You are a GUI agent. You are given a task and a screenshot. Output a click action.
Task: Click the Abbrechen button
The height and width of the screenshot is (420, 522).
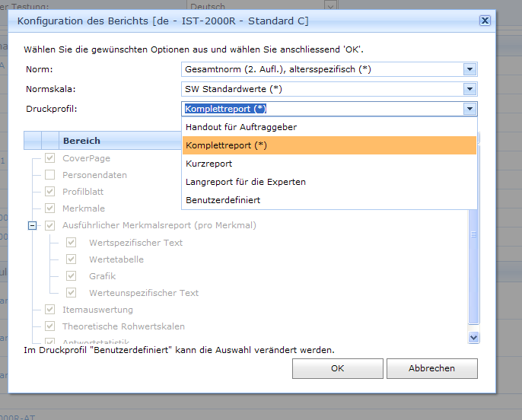click(431, 368)
